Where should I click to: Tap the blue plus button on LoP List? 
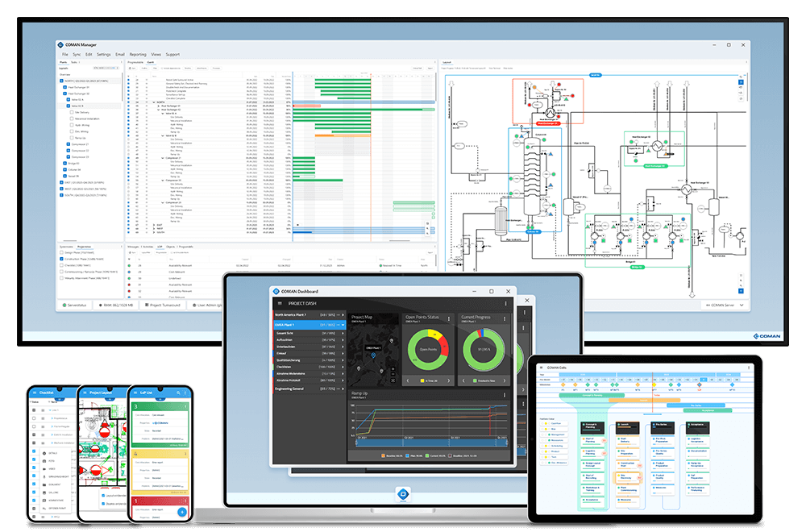[x=182, y=511]
